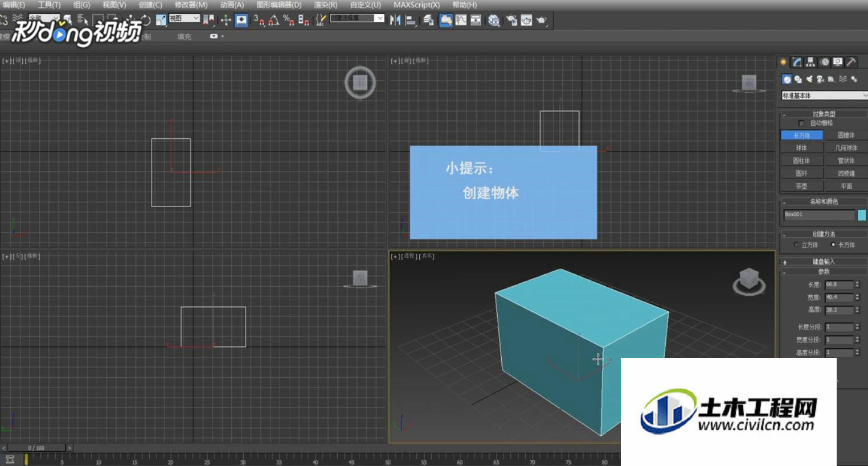The width and height of the screenshot is (868, 466).
Task: Toggle the Percent Snap tool
Action: tap(289, 20)
